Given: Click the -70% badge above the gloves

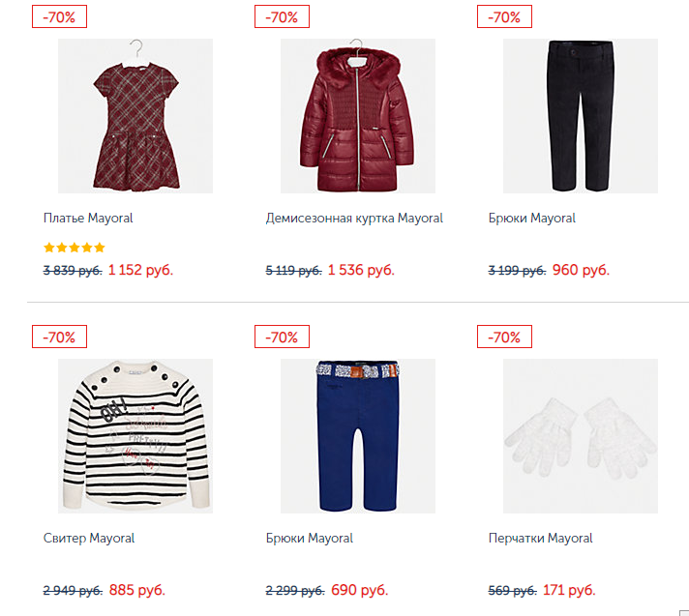Looking at the screenshot, I should [x=504, y=337].
